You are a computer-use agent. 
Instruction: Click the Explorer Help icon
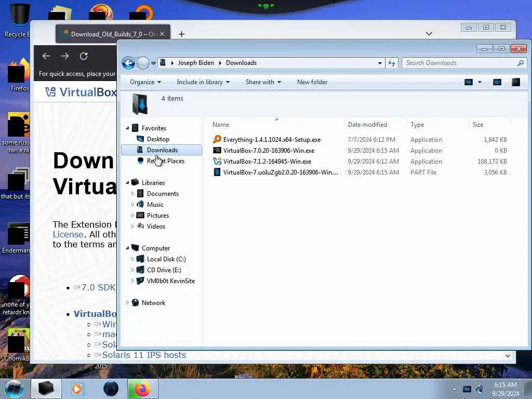[x=516, y=82]
